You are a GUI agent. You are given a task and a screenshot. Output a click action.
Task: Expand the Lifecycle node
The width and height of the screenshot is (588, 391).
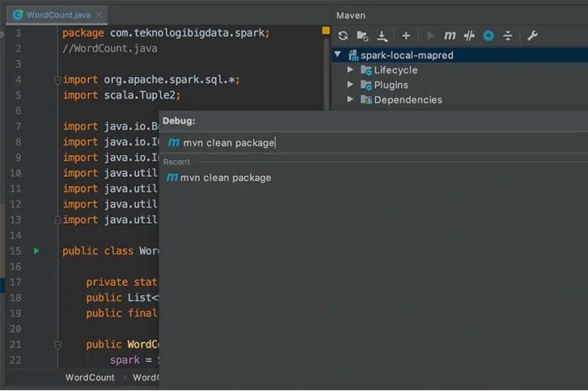tap(350, 70)
